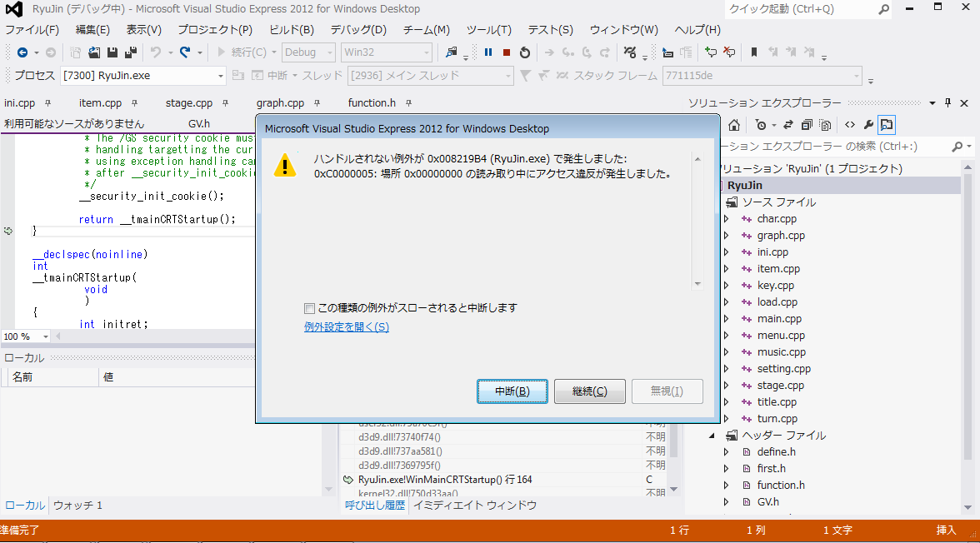The width and height of the screenshot is (980, 543).
Task: Open the Call Stack tab link
Action: point(375,506)
